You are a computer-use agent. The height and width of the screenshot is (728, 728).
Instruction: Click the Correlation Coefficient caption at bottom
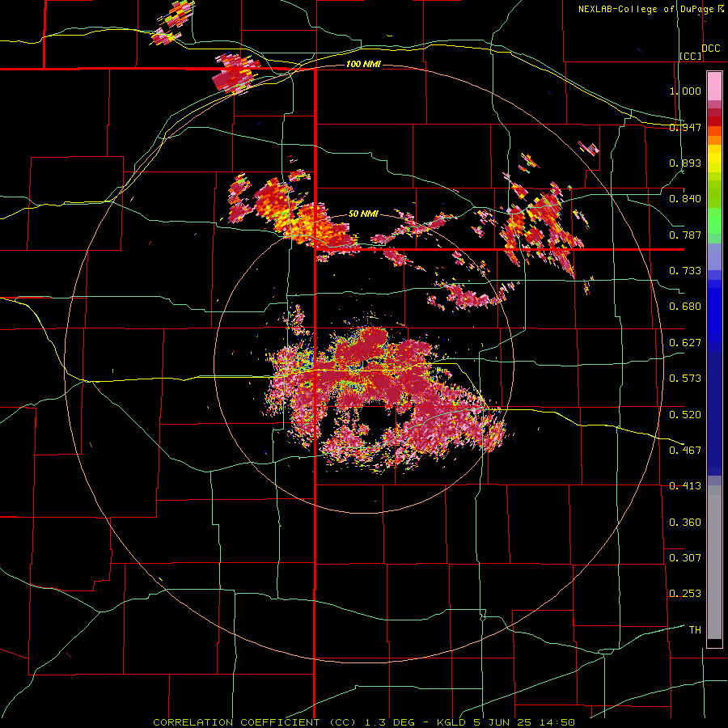click(364, 722)
